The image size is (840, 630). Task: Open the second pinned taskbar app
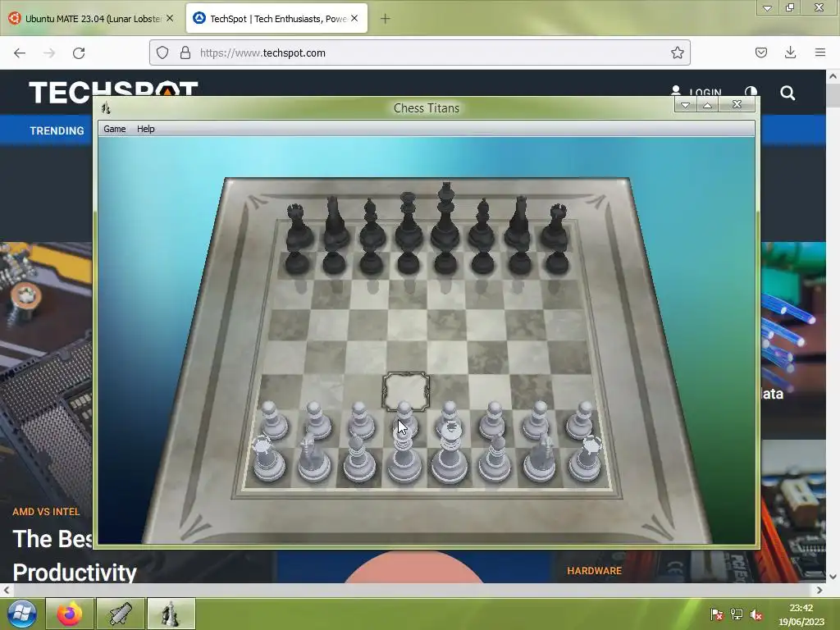point(121,614)
